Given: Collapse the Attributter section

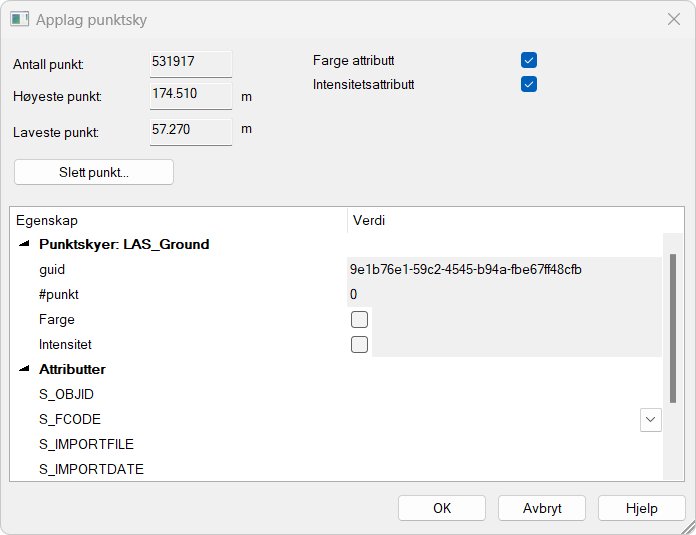Looking at the screenshot, I should click(x=23, y=370).
